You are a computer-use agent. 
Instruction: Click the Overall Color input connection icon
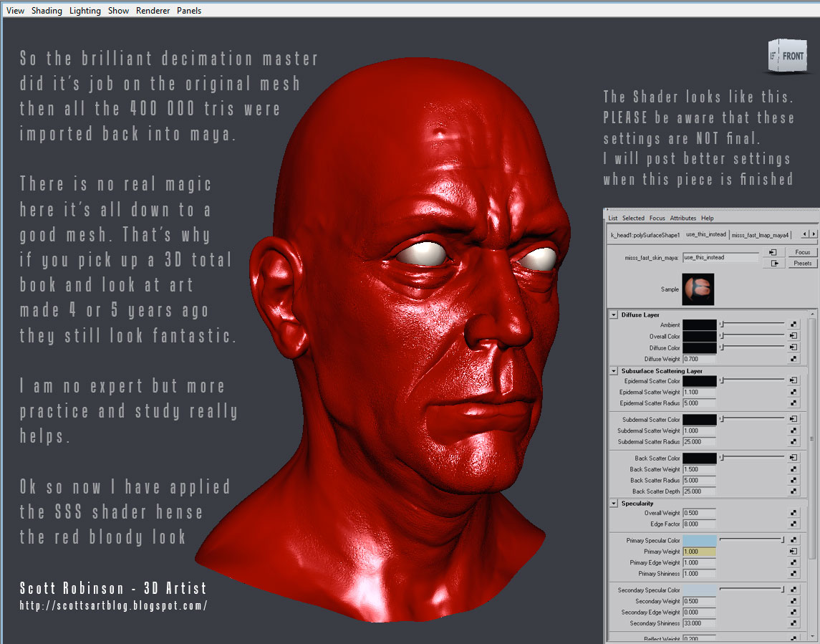pyautogui.click(x=794, y=336)
